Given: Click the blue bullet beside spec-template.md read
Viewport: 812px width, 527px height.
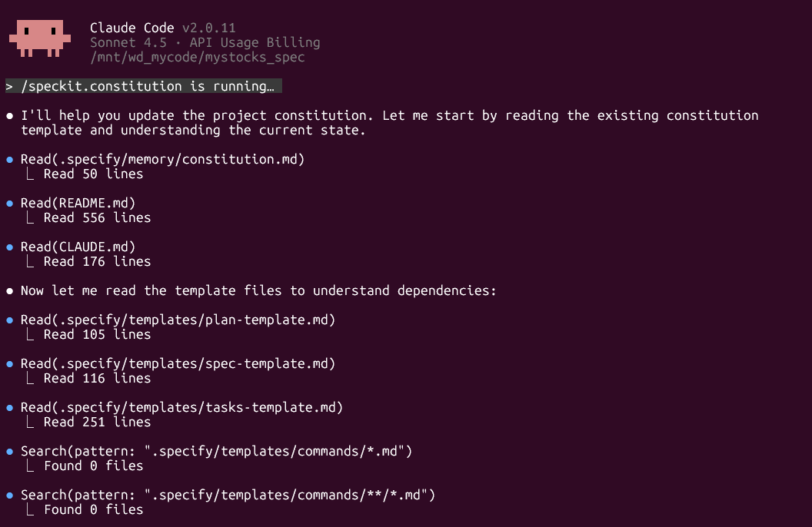Looking at the screenshot, I should [x=9, y=364].
